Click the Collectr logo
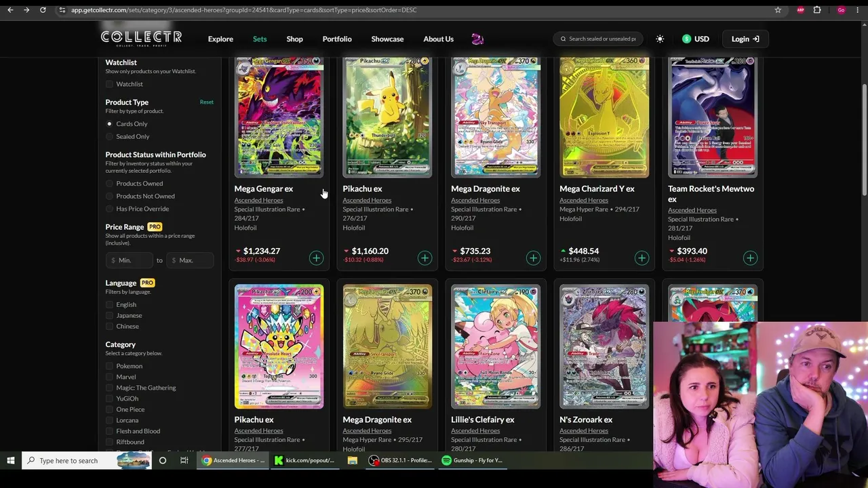 [x=141, y=38]
